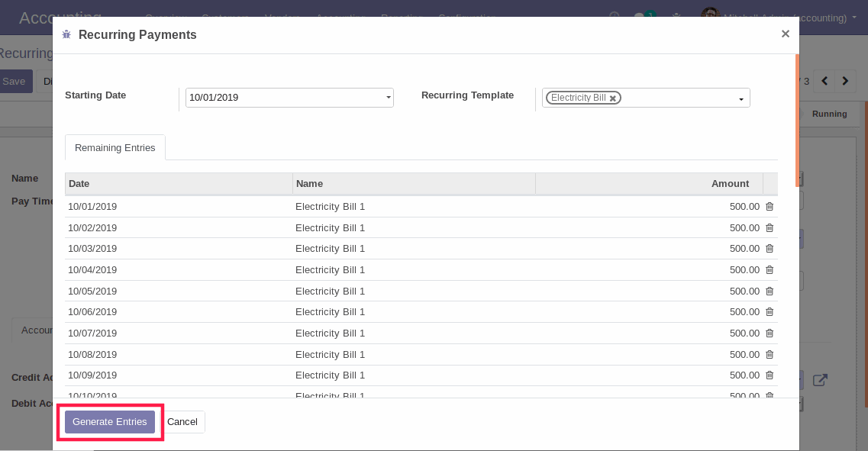Viewport: 868px width, 451px height.
Task: Click 500.00 amount in 10/06/2019 row
Action: [744, 312]
